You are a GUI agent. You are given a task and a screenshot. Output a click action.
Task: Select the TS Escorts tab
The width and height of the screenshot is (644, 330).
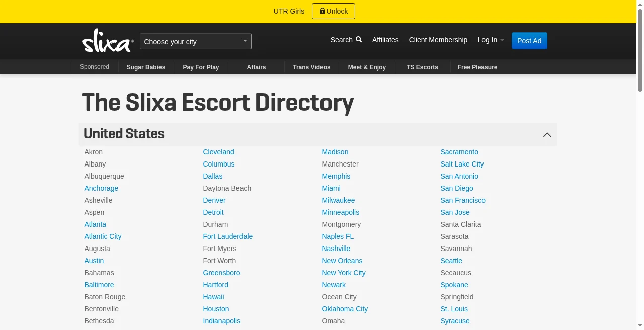click(x=422, y=67)
